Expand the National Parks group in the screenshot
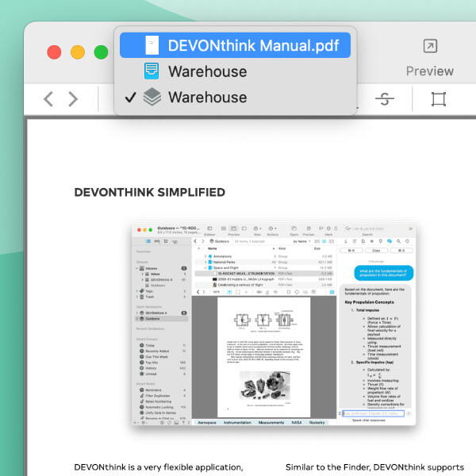476x476 pixels. 205,262
